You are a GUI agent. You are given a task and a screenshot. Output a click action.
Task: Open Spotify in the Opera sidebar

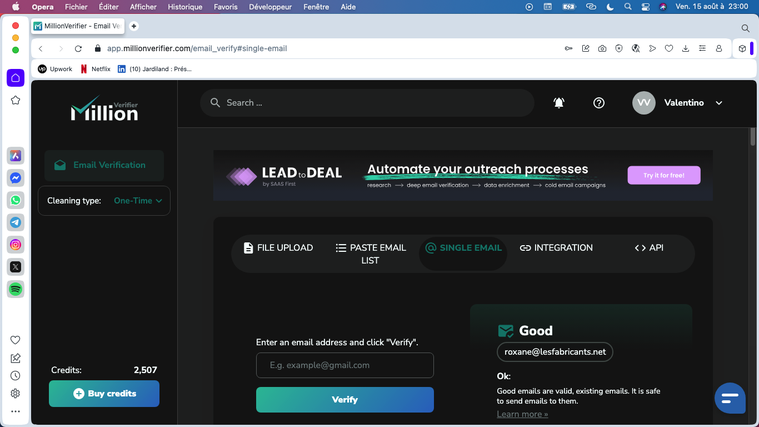coord(15,289)
